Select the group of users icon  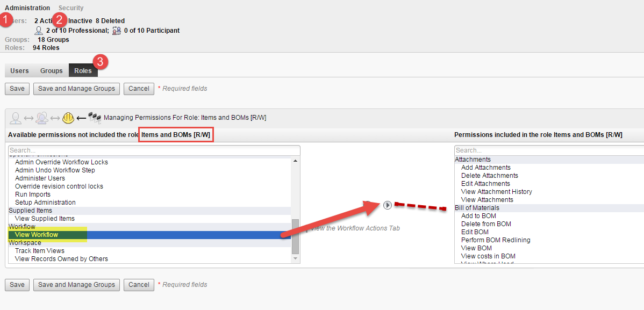tap(41, 117)
